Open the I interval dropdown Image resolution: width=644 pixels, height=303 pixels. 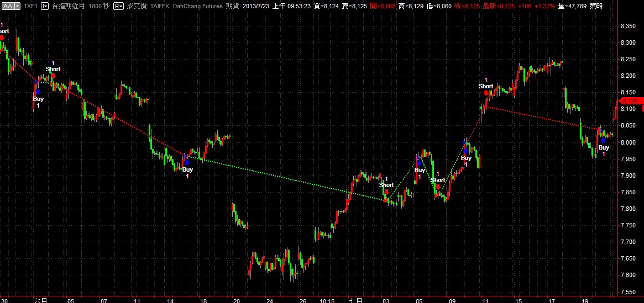click(x=45, y=6)
